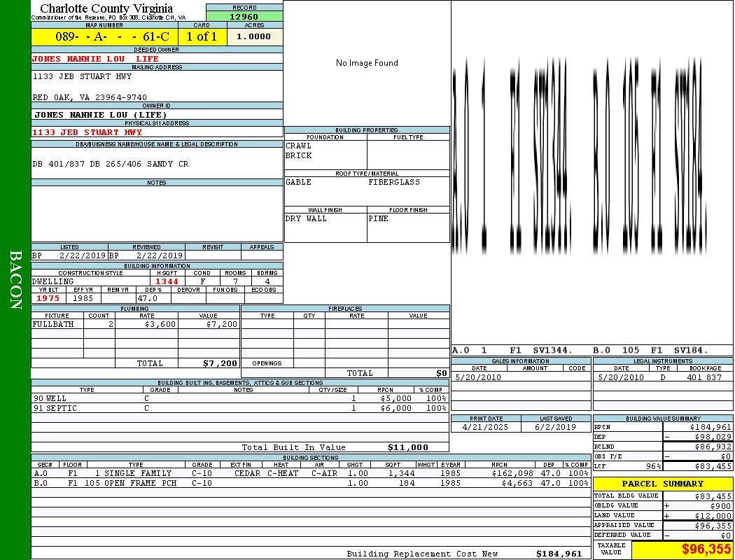Image resolution: width=735 pixels, height=560 pixels.
Task: Click red physical 911 address text
Action: 87,132
